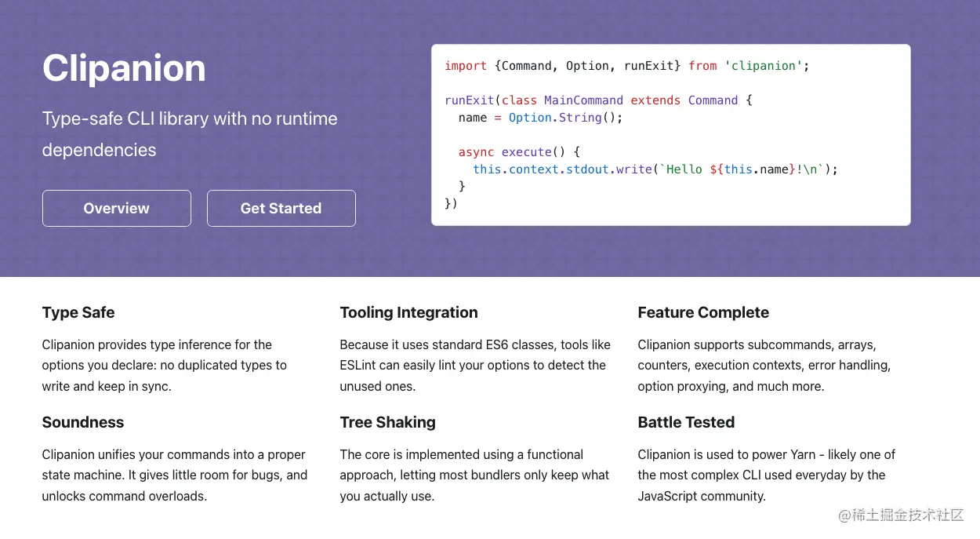Click the type inference description paragraph
980x539 pixels.
click(165, 365)
